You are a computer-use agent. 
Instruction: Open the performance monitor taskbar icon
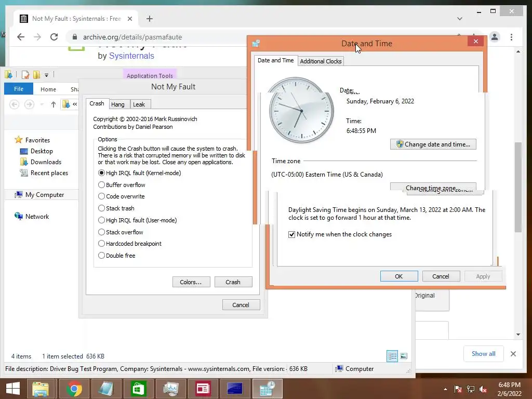170,389
